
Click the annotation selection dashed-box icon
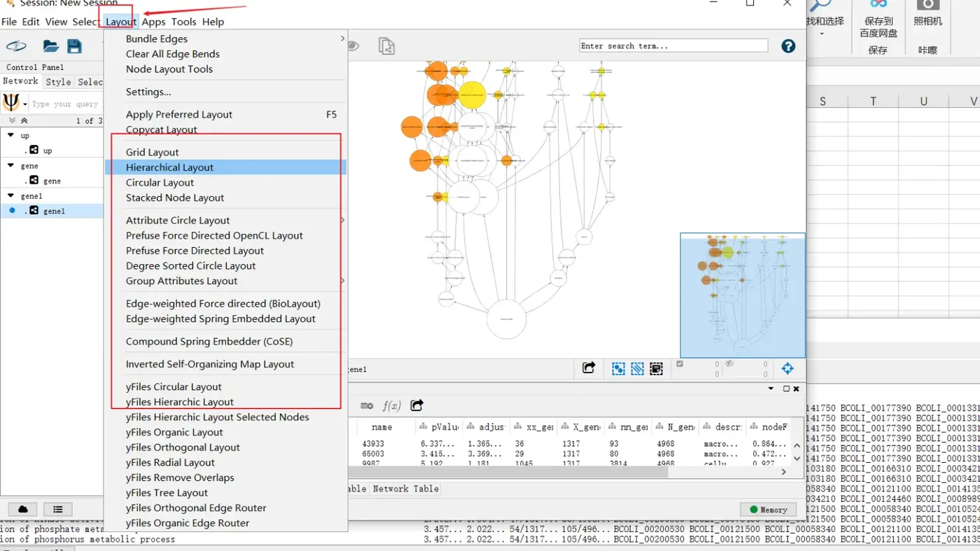[x=656, y=368]
